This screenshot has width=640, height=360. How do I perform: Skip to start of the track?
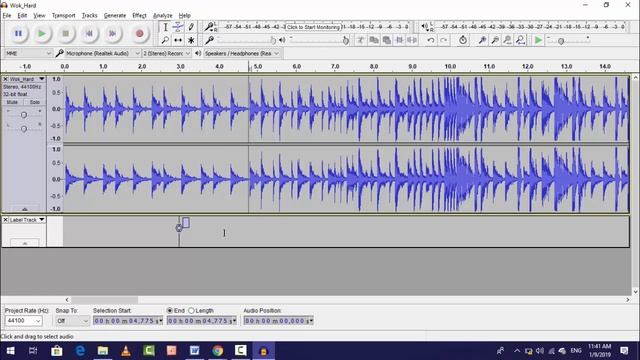[x=89, y=33]
